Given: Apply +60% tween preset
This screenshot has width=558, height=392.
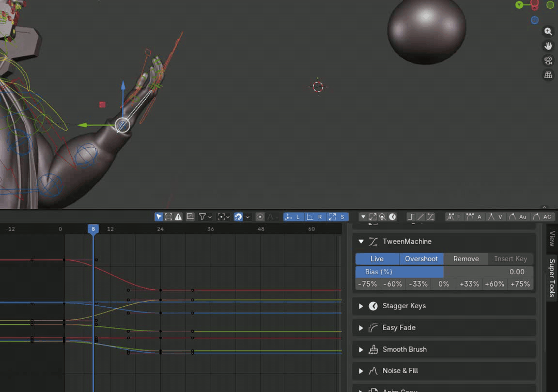Looking at the screenshot, I should click(x=494, y=284).
